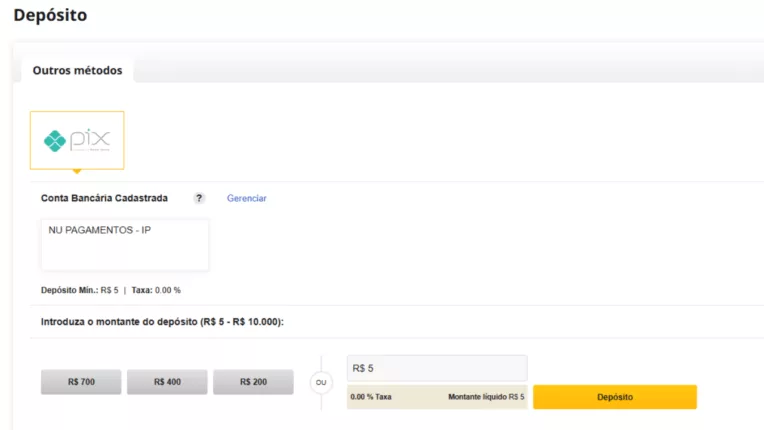Open the Outros métodos tab
The height and width of the screenshot is (430, 764).
tap(77, 71)
